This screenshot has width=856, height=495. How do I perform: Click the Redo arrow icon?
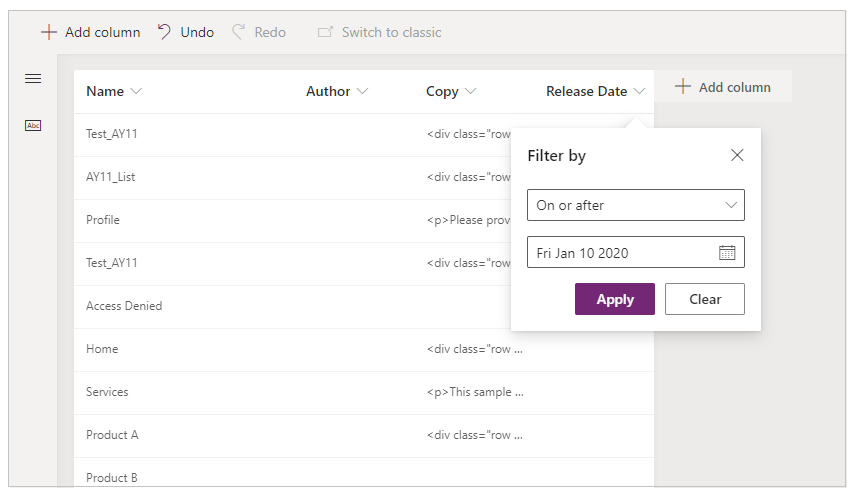(239, 32)
